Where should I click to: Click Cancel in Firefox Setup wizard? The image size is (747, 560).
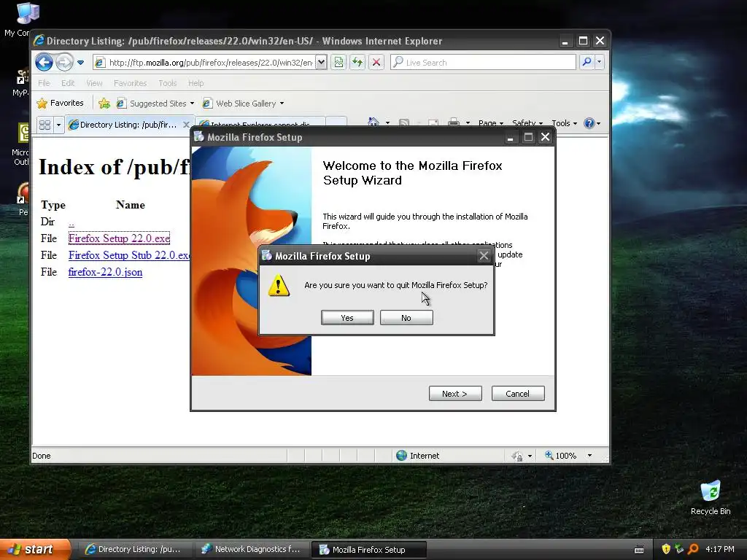518,393
